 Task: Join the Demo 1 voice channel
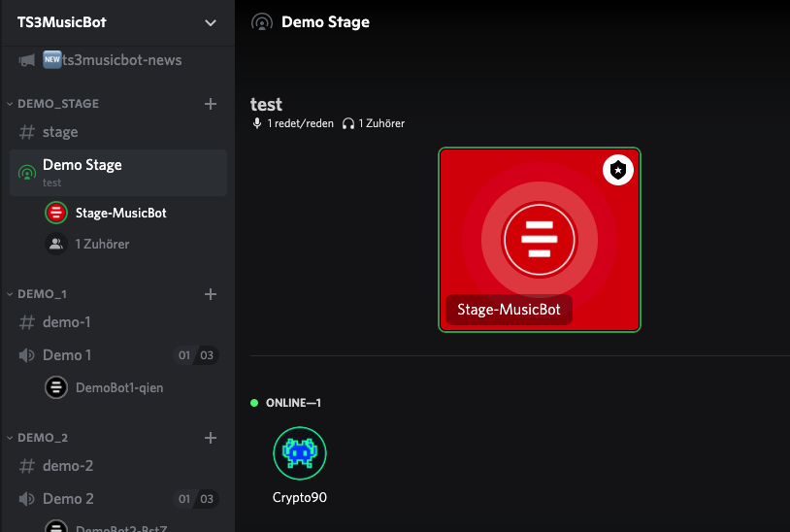[68, 355]
